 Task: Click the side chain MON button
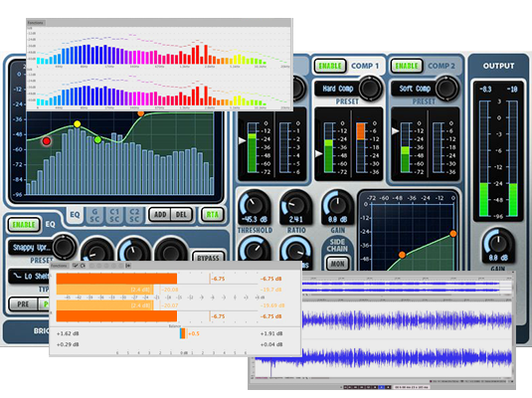337,264
